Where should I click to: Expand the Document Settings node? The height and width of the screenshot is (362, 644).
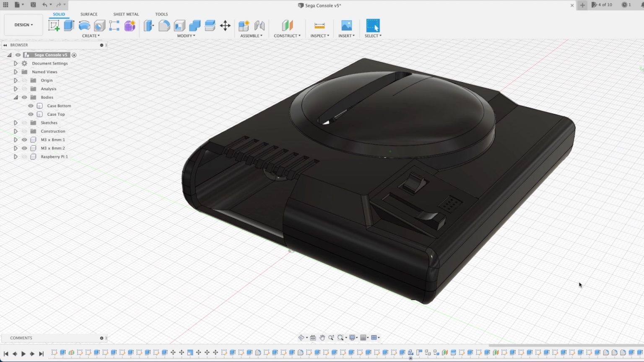[16, 63]
